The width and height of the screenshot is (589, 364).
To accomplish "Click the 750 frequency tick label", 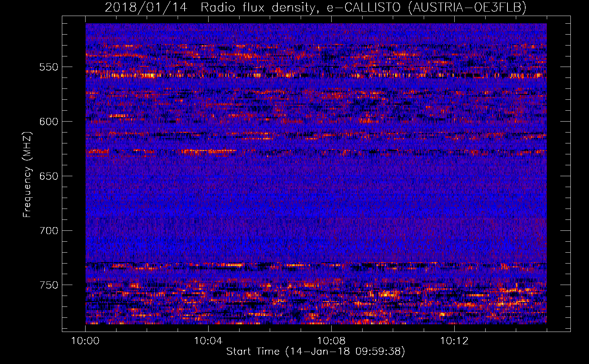I will point(49,285).
